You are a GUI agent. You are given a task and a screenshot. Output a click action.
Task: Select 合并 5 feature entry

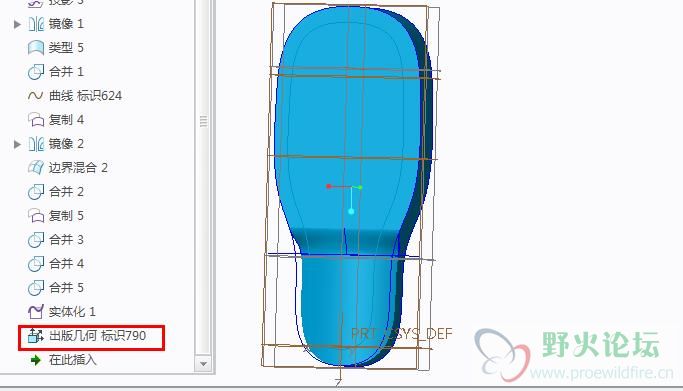pos(66,287)
